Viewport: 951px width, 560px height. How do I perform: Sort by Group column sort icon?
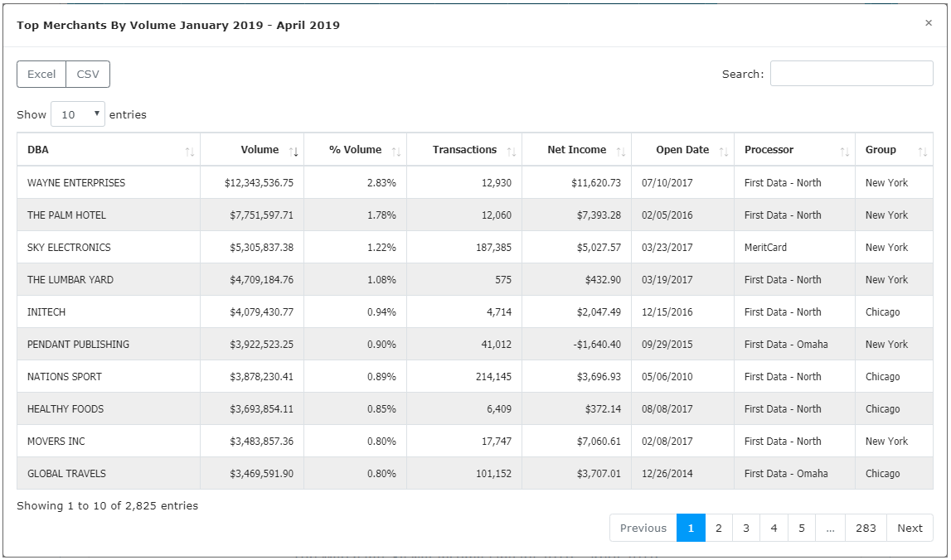tap(923, 152)
